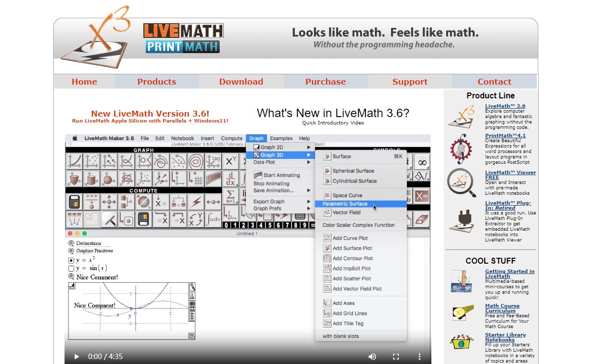Open the LiveMath Viewer FREE link
591x364 pixels.
[510, 175]
